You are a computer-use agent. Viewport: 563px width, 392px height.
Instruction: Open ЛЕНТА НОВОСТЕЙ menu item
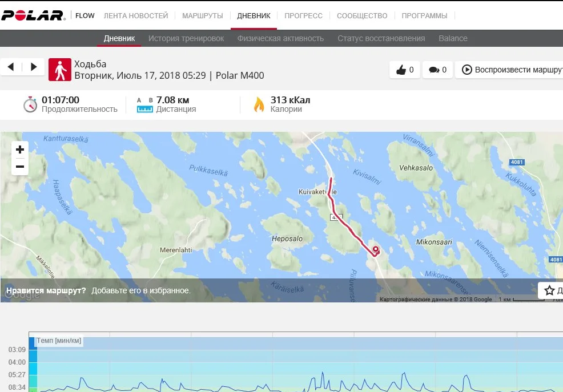(x=136, y=16)
